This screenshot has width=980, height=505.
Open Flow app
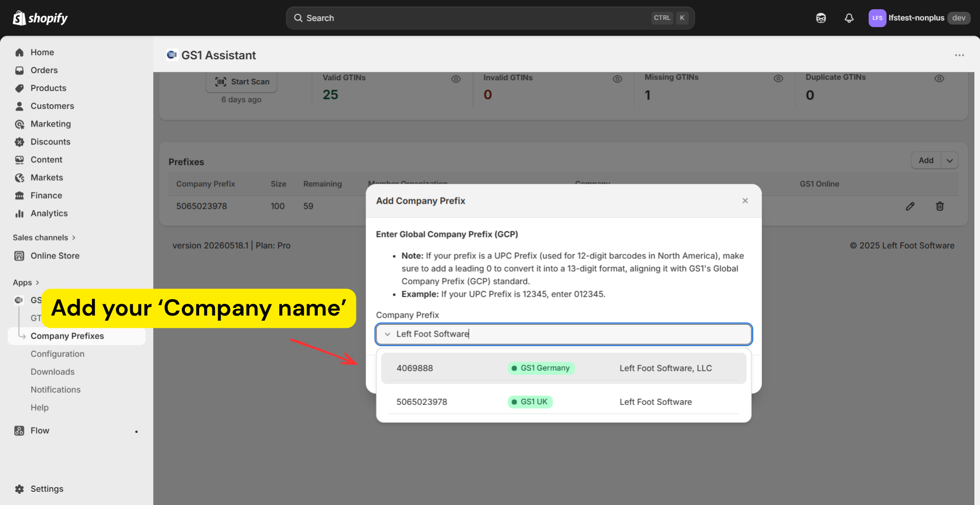(40, 430)
